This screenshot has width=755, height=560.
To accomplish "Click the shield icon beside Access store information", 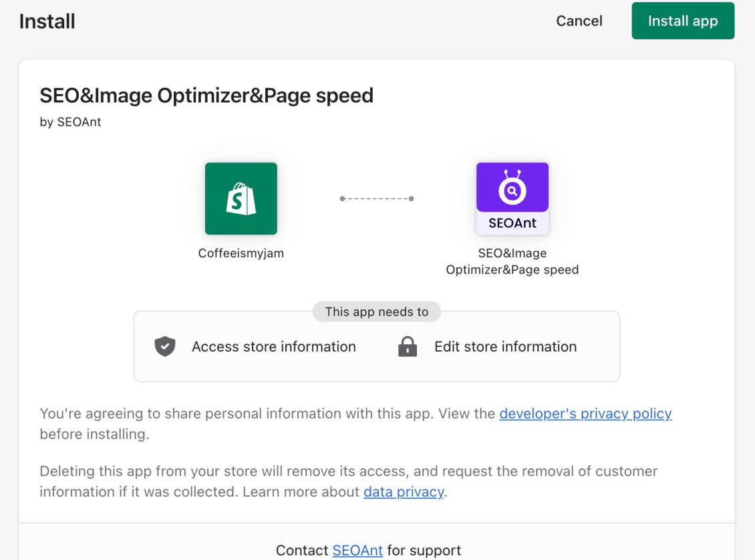I will pos(164,346).
